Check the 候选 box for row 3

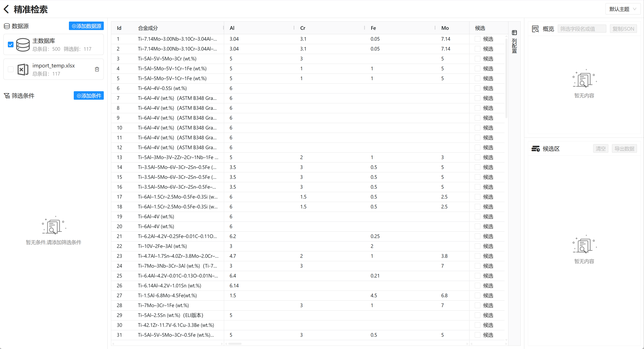click(x=477, y=59)
